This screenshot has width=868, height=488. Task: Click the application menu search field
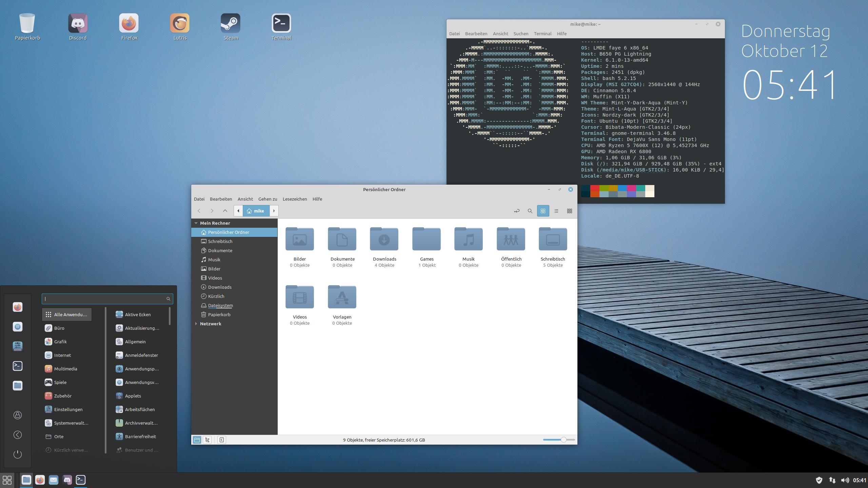coord(103,299)
